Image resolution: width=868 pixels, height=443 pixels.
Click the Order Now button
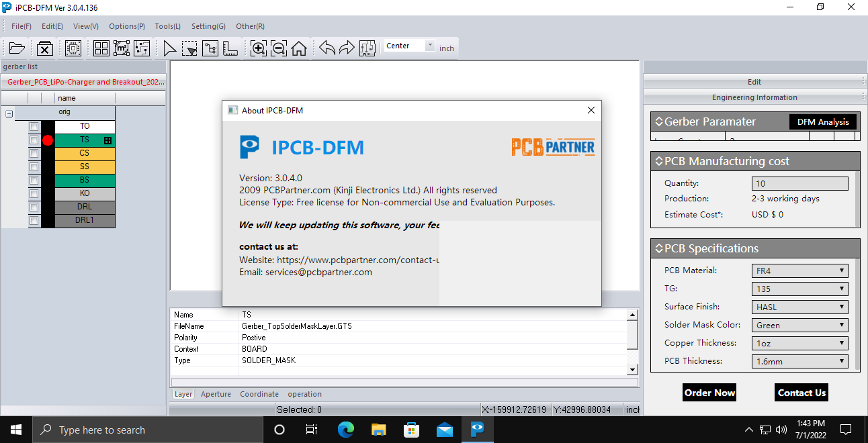(709, 393)
